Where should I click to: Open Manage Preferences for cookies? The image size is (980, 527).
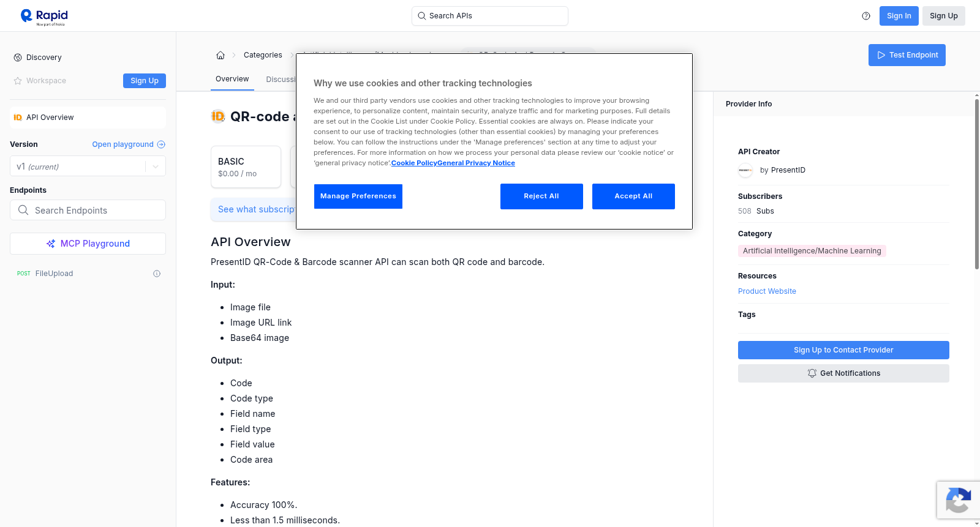point(358,196)
